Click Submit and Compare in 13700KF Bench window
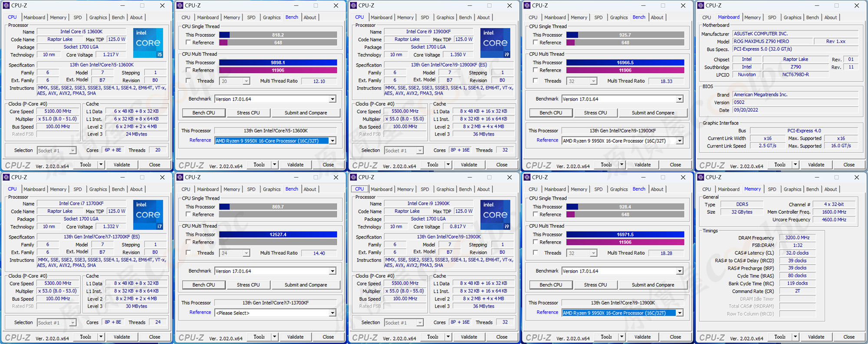Viewport: 868px width, 344px height. (306, 285)
